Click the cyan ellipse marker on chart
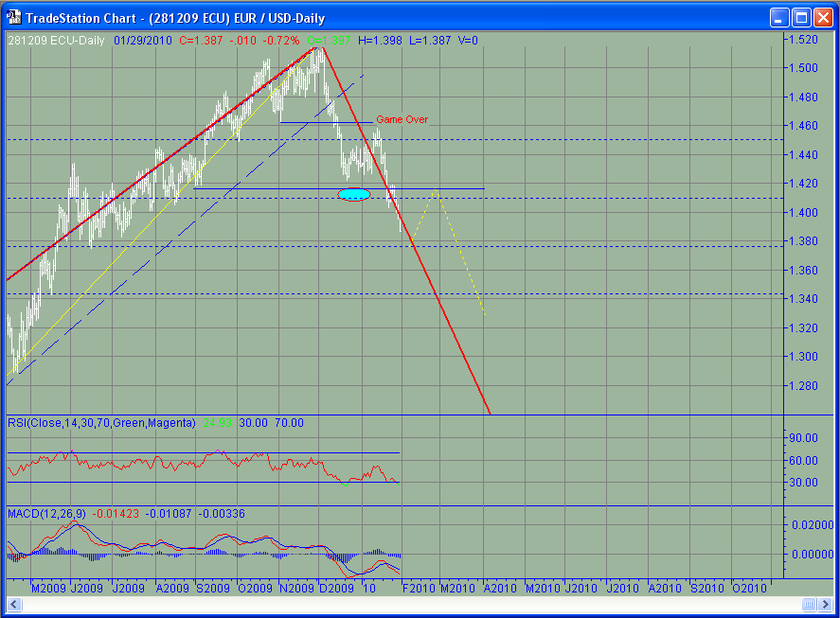Screen dimensions: 840x618 [353, 194]
